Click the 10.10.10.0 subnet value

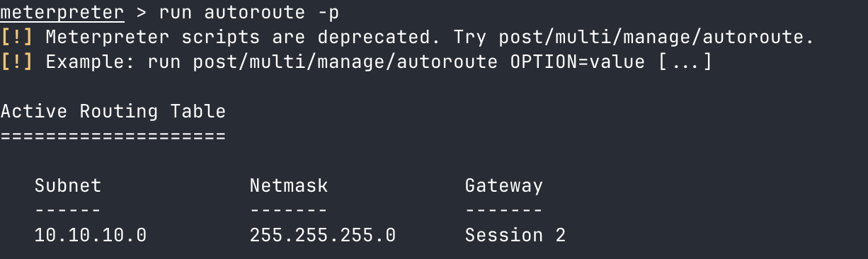pyautogui.click(x=91, y=235)
